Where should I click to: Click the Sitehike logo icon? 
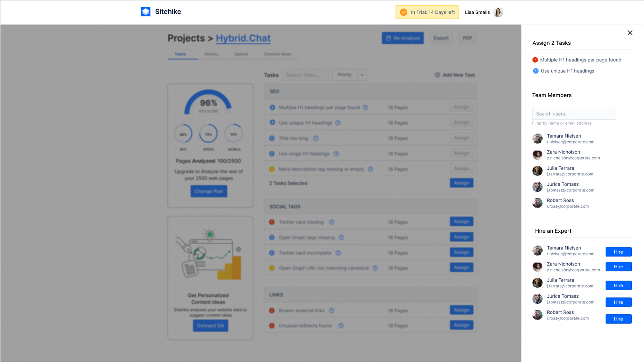[x=146, y=12]
